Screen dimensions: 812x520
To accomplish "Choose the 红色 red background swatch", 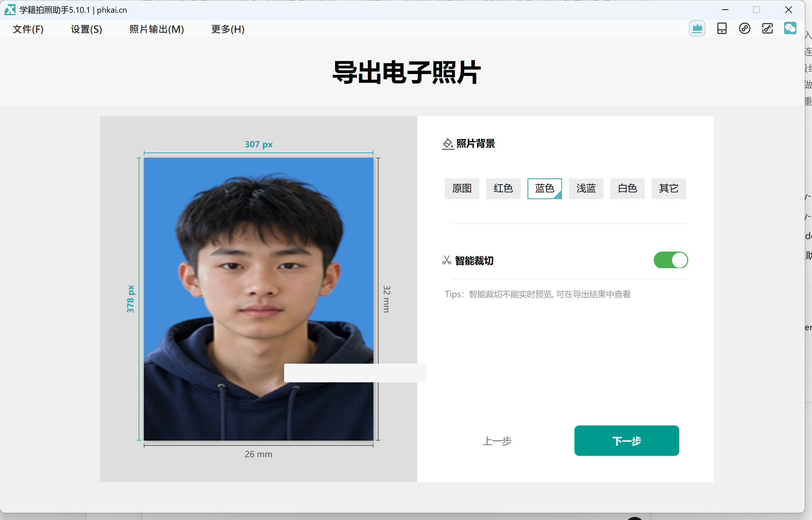I will pyautogui.click(x=503, y=188).
